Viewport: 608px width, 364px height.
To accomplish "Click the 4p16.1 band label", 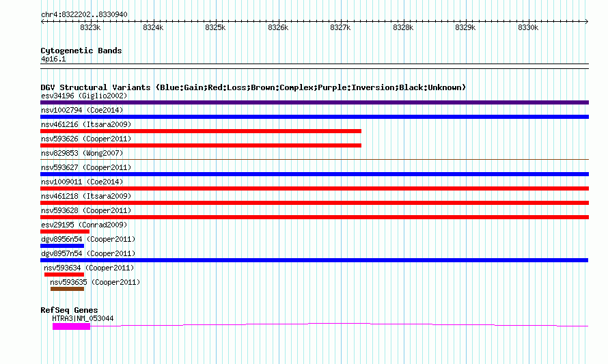I will pyautogui.click(x=53, y=59).
